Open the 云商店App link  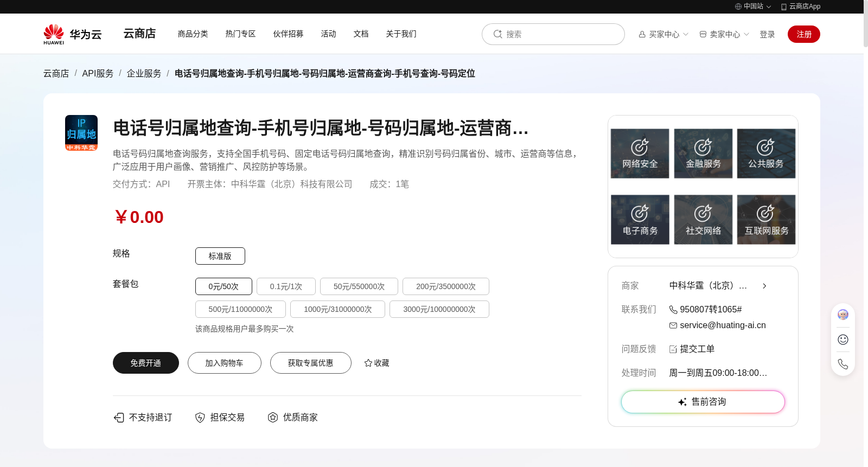(x=801, y=7)
